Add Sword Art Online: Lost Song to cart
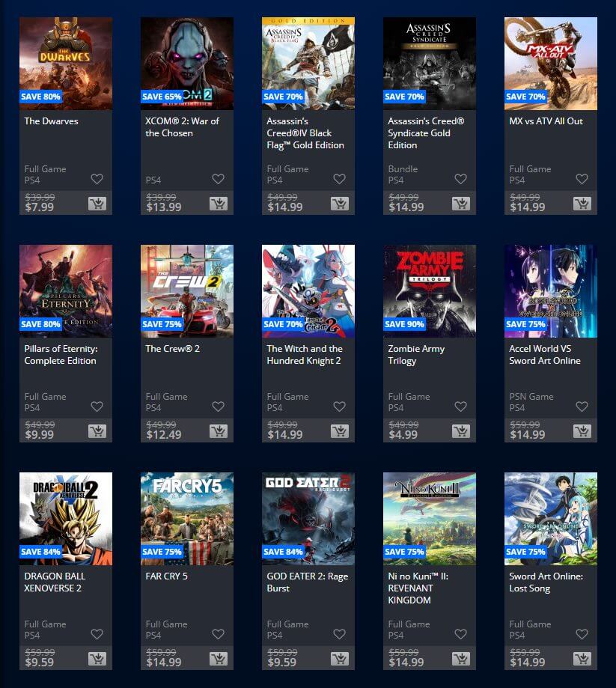The height and width of the screenshot is (688, 616). [x=582, y=659]
